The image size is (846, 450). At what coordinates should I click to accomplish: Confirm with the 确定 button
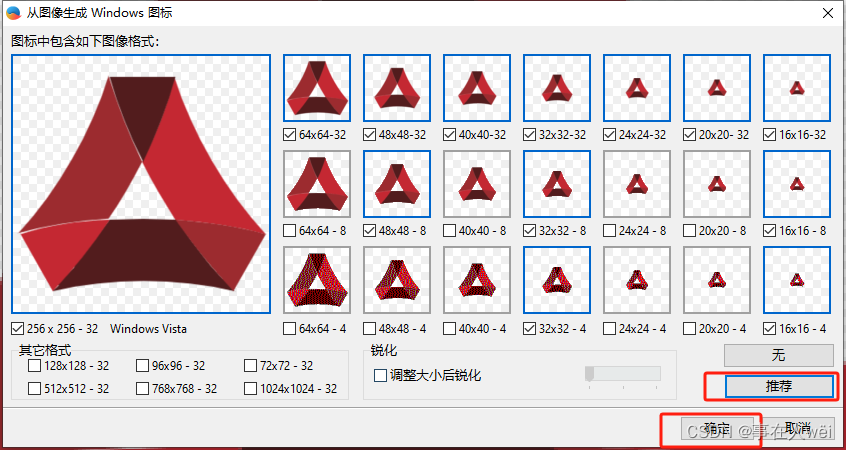717,429
